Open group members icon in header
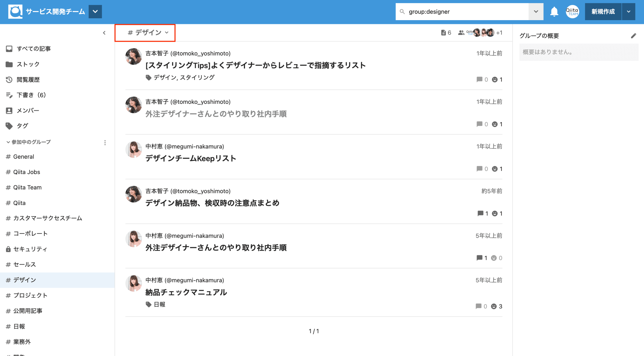Viewport: 644px width, 356px height. [461, 32]
